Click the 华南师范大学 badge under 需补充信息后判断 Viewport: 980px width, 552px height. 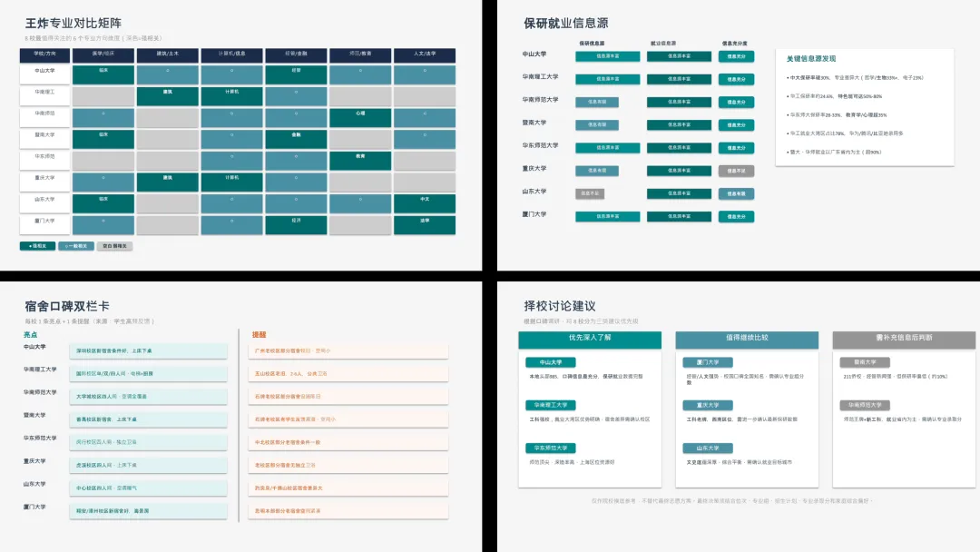pos(865,405)
